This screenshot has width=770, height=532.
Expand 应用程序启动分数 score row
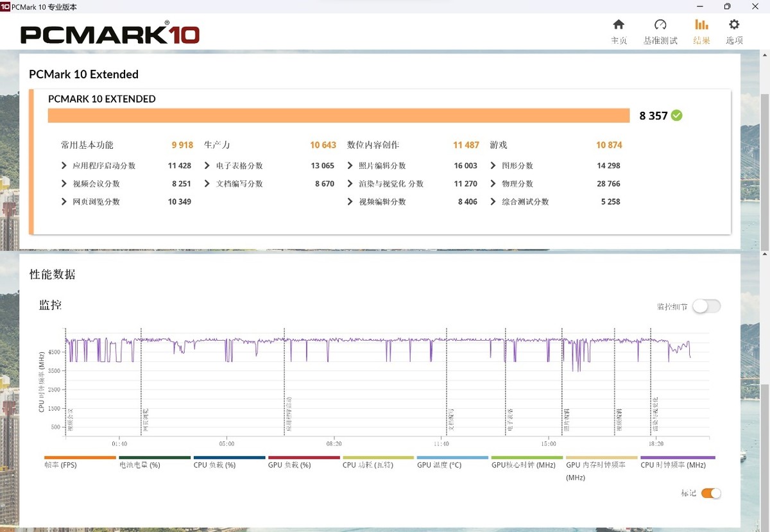click(x=64, y=166)
